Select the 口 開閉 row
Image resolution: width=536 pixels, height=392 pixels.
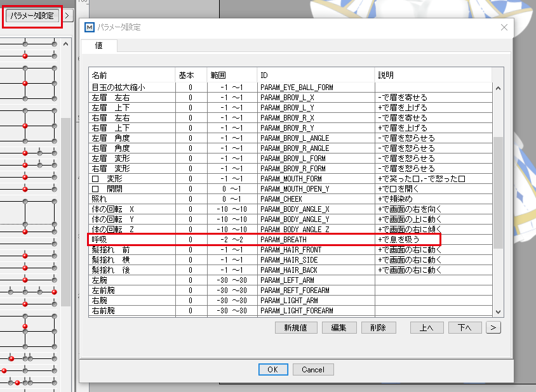tap(291, 189)
